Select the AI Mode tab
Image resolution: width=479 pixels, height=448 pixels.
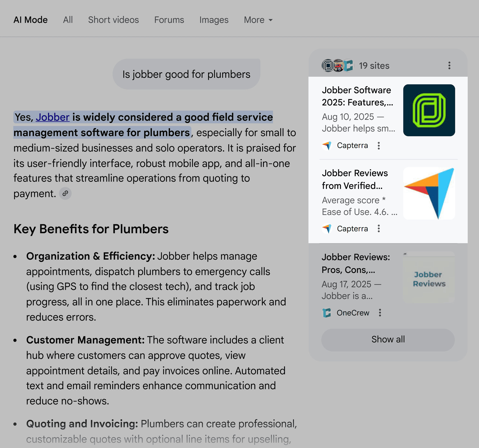click(x=30, y=20)
